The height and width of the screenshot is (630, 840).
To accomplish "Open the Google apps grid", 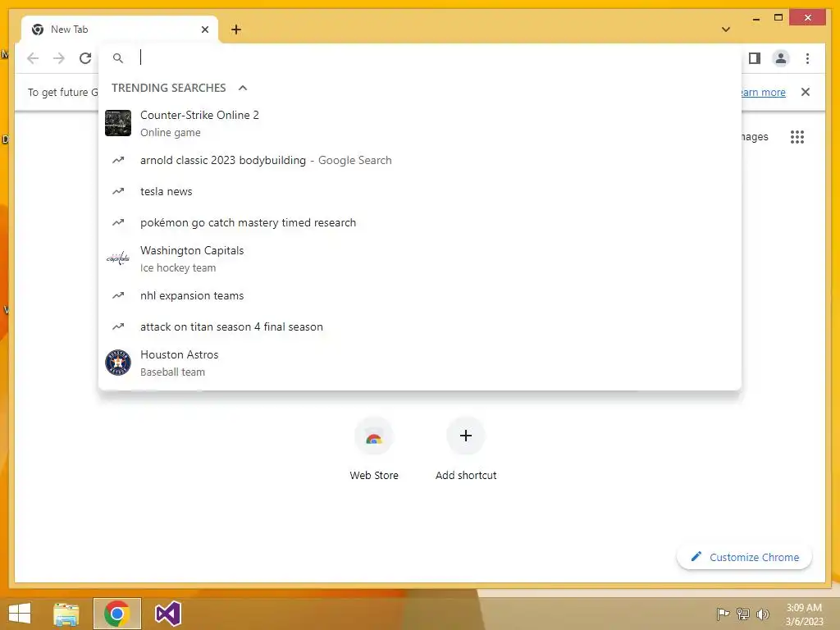I will tap(797, 137).
